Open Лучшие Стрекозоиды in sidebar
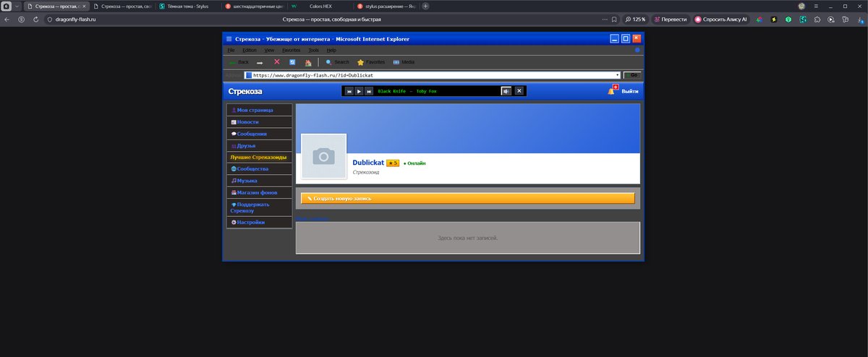868x357 pixels. (260, 157)
